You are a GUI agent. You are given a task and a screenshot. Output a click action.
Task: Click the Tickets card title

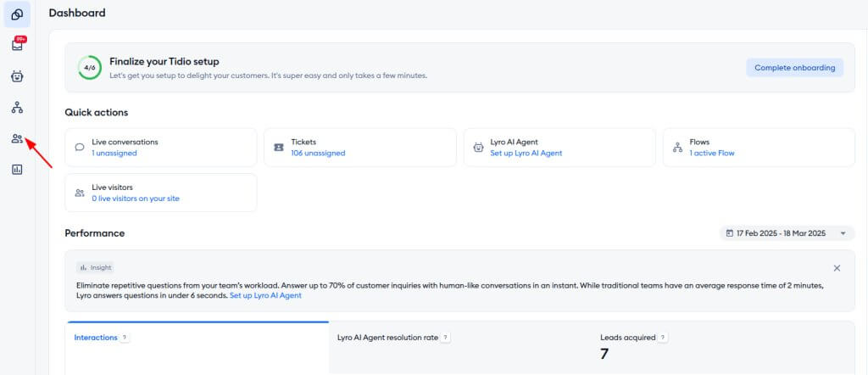(303, 142)
